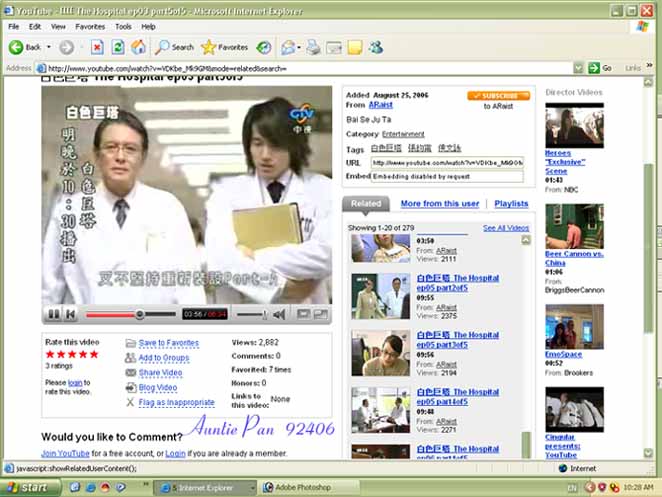Screen dimensions: 662x497
Task: Print the page using printer icon
Action: [313, 47]
